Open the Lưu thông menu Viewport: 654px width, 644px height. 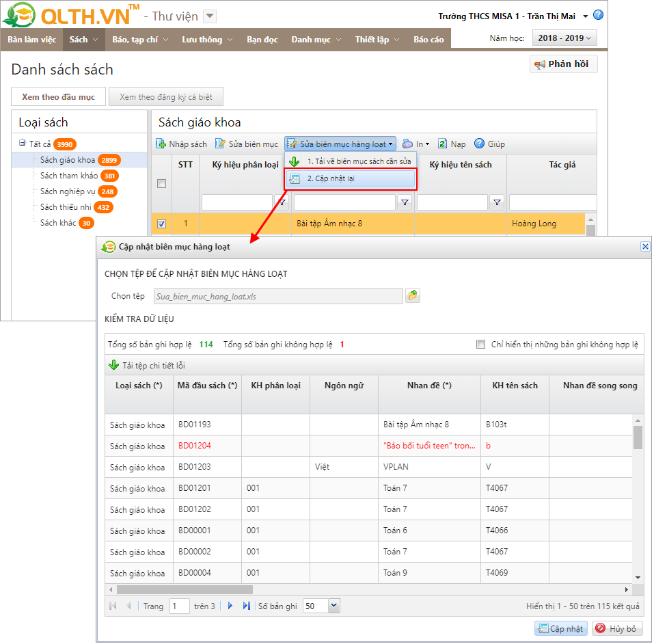(207, 40)
